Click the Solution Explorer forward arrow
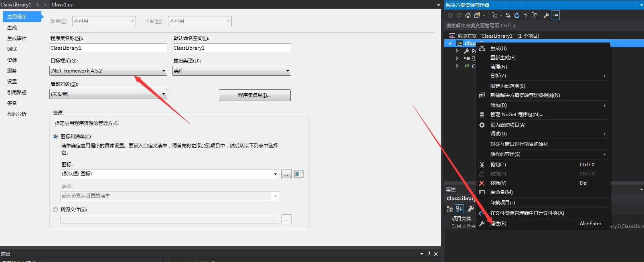The width and height of the screenshot is (644, 262). click(x=459, y=15)
